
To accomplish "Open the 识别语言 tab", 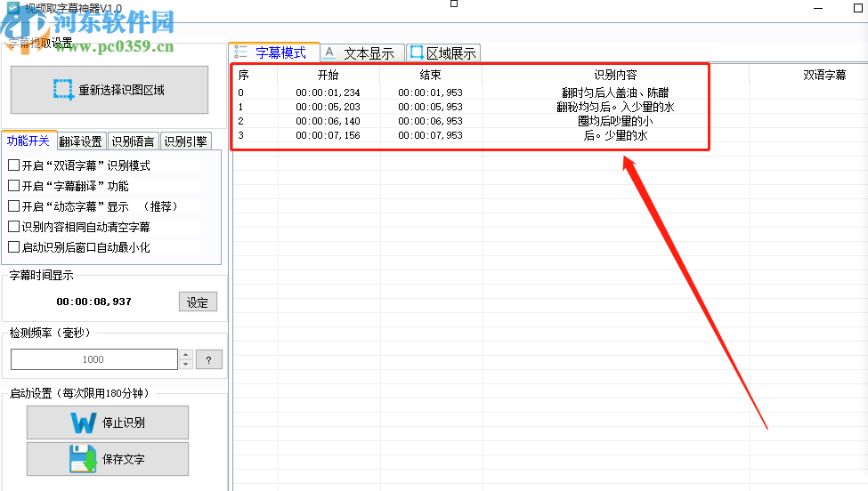I will 133,141.
